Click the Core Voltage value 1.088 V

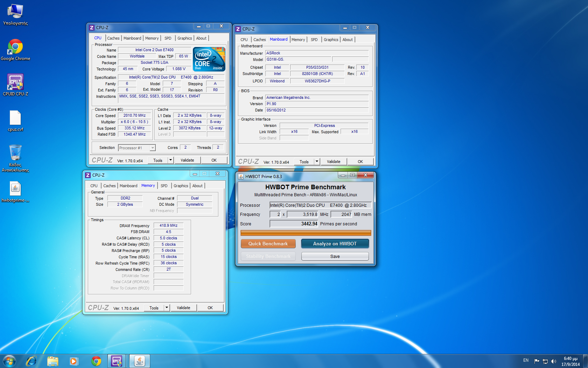tap(179, 69)
